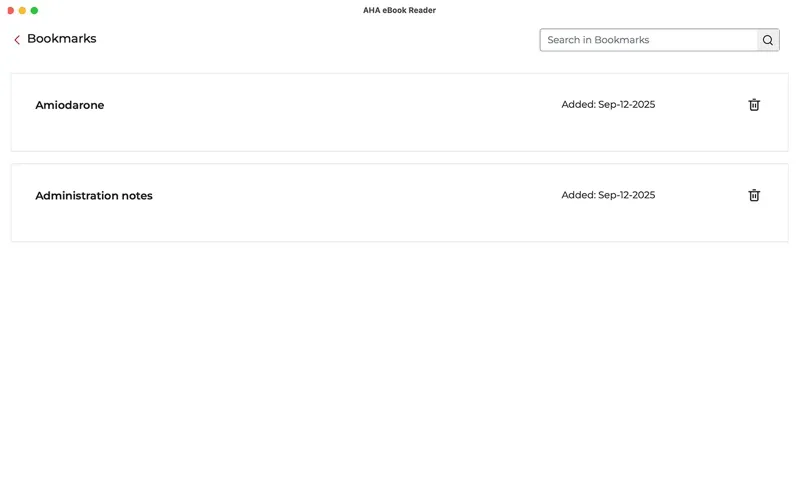800x500 pixels.
Task: Click the magnifier search icon button
Action: [768, 40]
